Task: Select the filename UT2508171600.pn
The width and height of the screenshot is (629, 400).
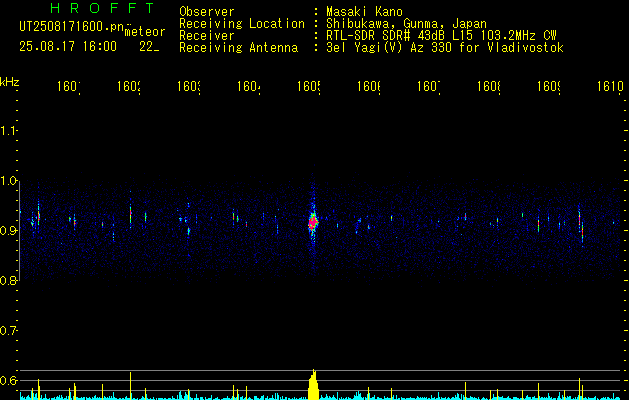Action: (x=71, y=27)
